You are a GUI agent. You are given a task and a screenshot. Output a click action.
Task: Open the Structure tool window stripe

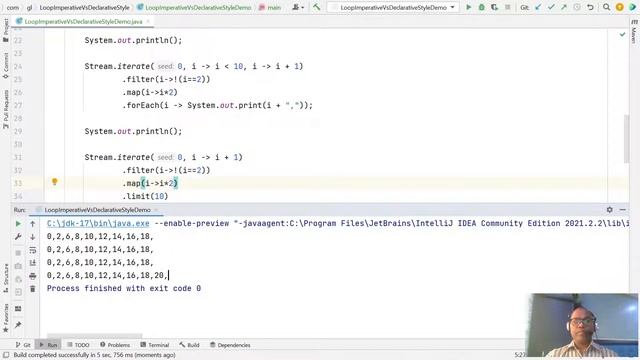click(x=6, y=278)
